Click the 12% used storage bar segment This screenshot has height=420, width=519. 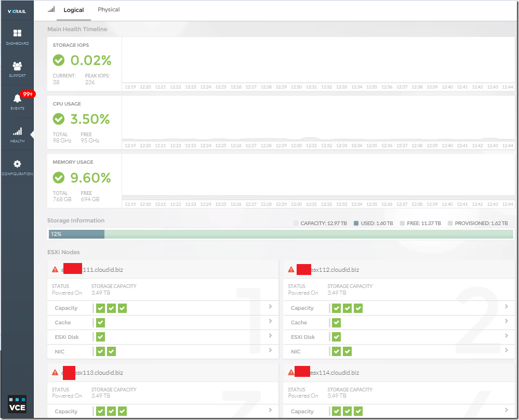(x=76, y=234)
